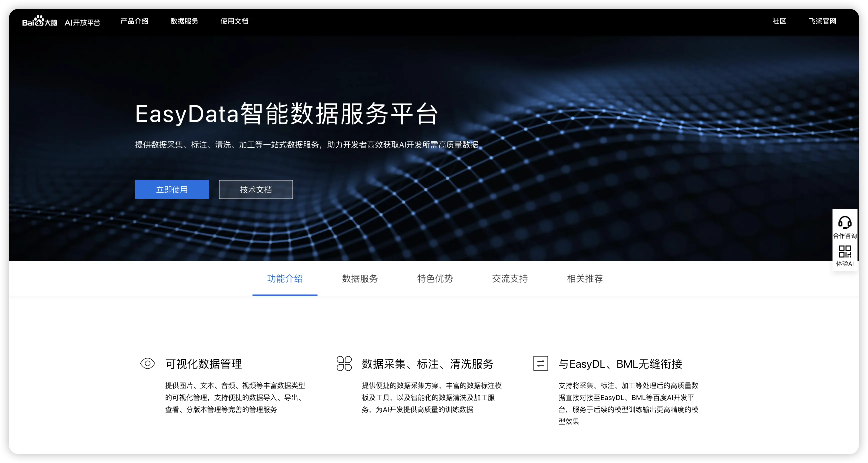The image size is (868, 463).
Task: Go to the 社区 link
Action: point(779,21)
